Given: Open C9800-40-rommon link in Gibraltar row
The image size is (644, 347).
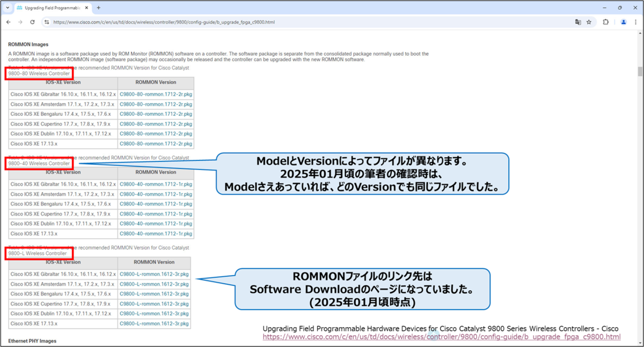Looking at the screenshot, I should pos(156,184).
